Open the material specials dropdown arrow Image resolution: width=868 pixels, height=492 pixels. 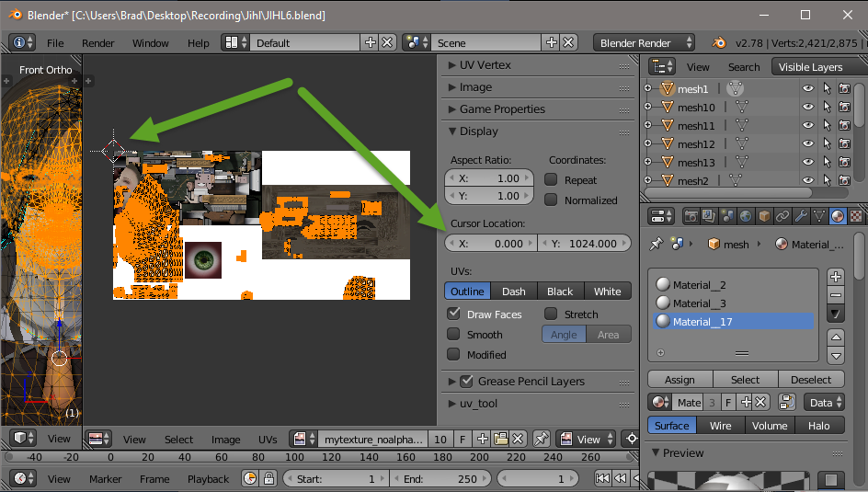coord(836,315)
